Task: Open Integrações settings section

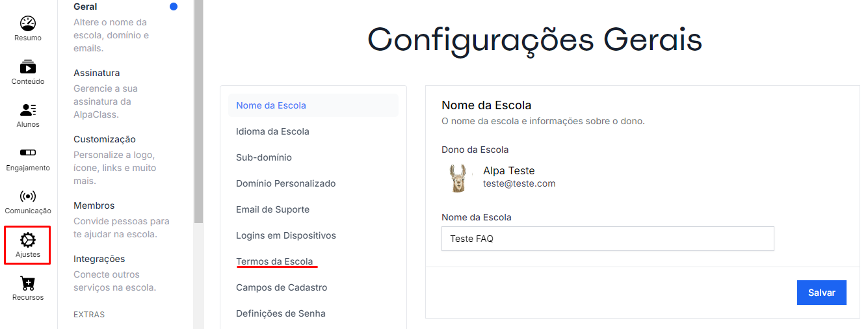Action: (99, 259)
